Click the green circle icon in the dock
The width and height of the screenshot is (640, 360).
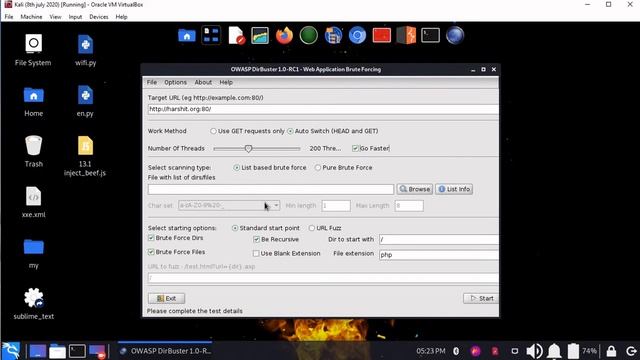click(309, 36)
